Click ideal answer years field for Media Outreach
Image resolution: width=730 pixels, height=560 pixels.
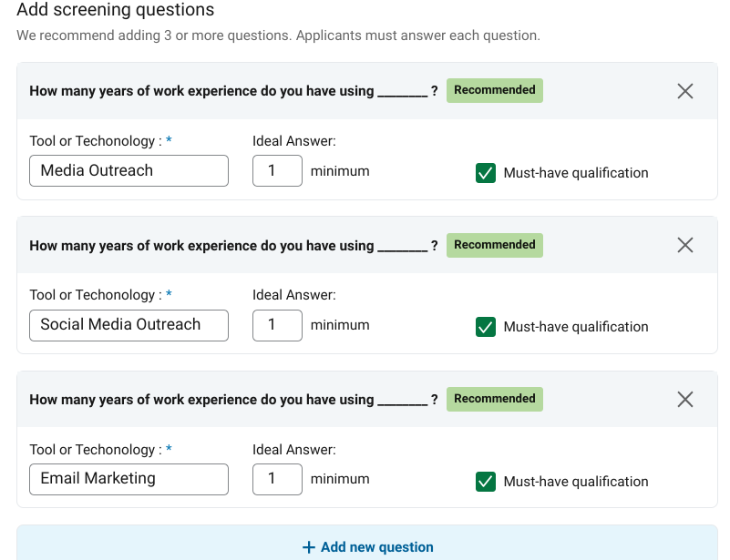(277, 170)
